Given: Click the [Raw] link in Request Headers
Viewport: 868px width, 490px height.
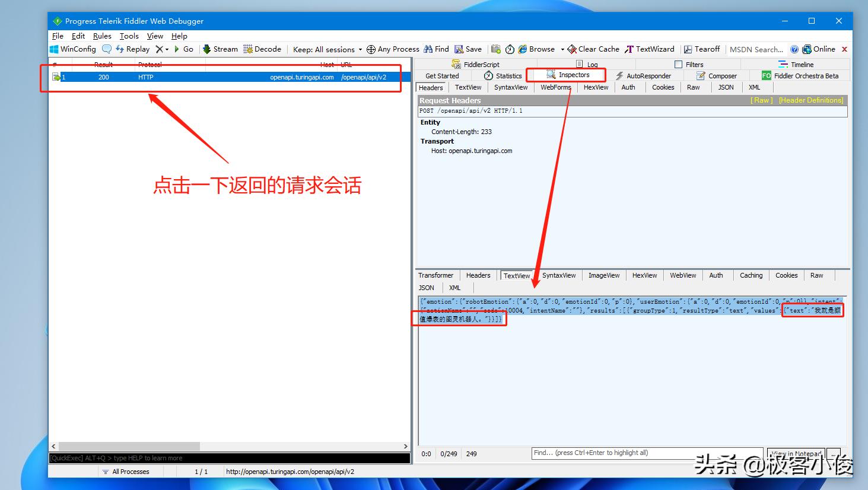Looking at the screenshot, I should click(762, 100).
